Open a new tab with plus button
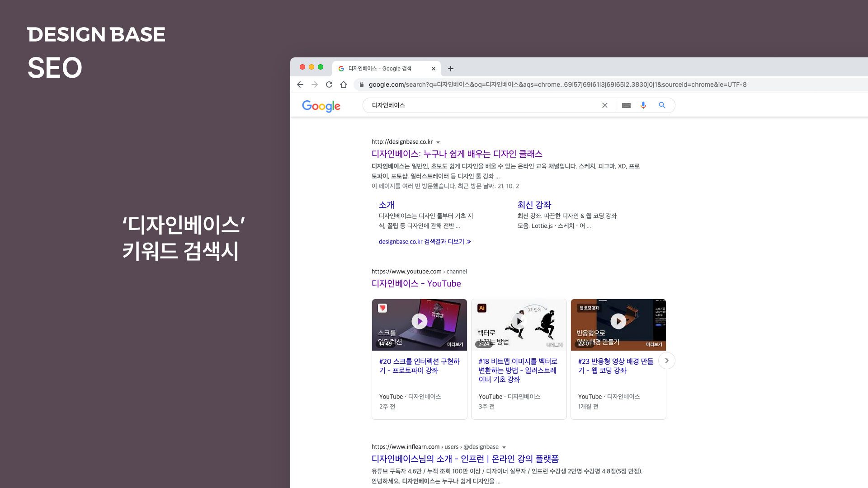868x488 pixels. [x=450, y=69]
